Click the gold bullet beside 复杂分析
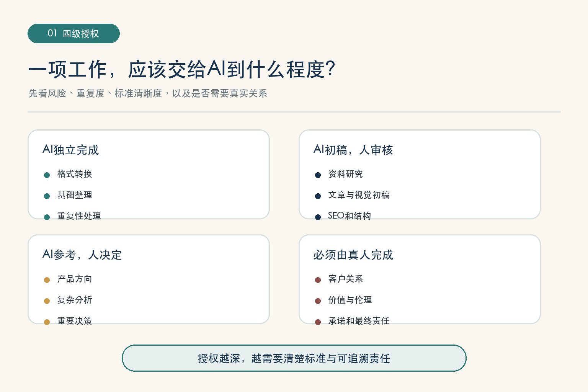Viewport: 588px width, 392px height. pos(47,301)
